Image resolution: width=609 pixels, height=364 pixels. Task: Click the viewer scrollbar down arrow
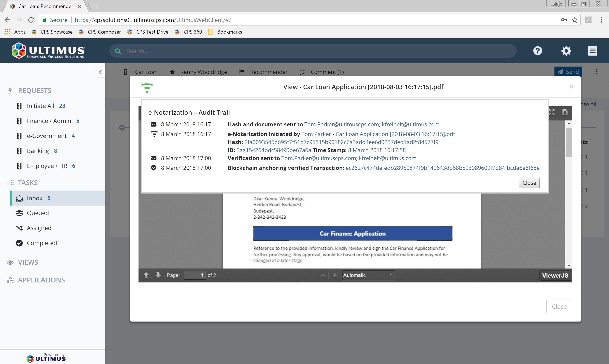pyautogui.click(x=568, y=266)
